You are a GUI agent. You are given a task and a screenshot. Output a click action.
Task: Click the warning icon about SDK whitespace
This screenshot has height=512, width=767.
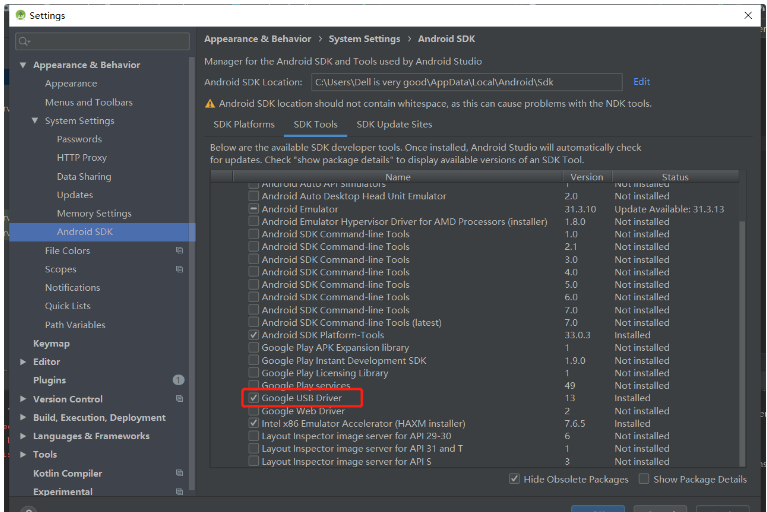[x=210, y=104]
